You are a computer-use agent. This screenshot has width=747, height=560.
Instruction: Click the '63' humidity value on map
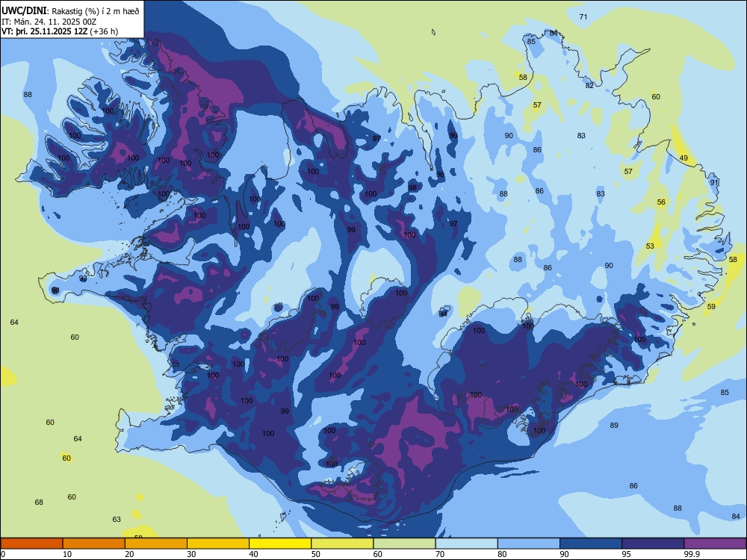117,519
